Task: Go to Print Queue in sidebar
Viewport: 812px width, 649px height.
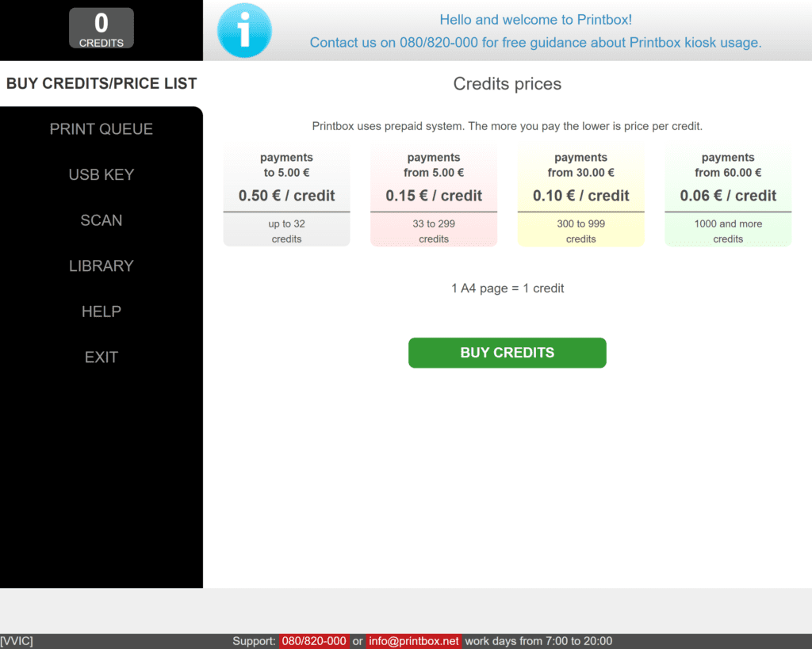Action: tap(101, 129)
